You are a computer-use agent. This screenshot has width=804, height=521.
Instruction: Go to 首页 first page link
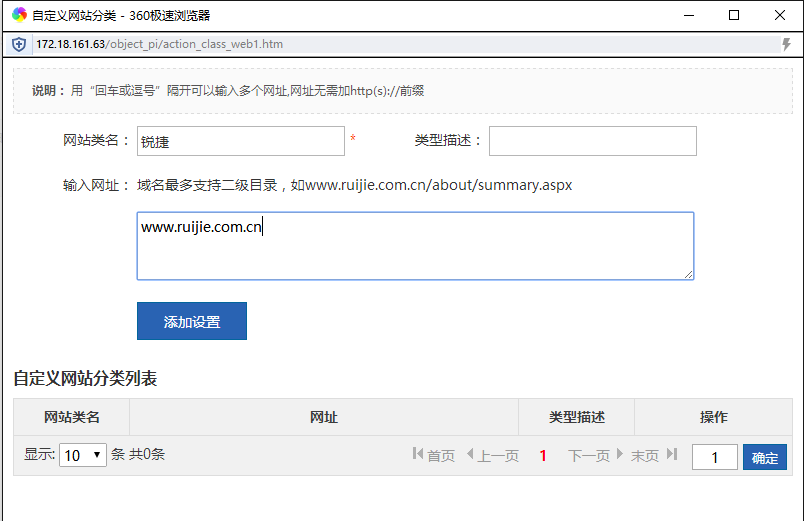(x=433, y=455)
